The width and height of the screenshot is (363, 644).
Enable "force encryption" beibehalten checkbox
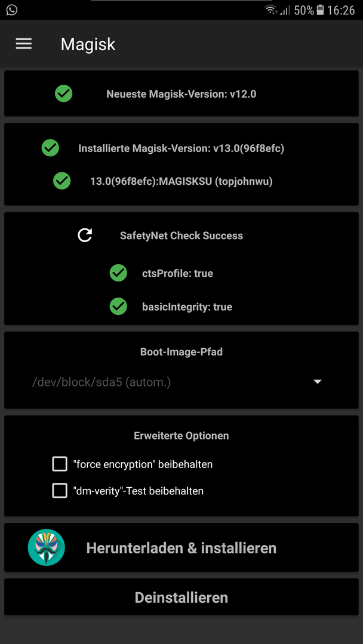[60, 464]
